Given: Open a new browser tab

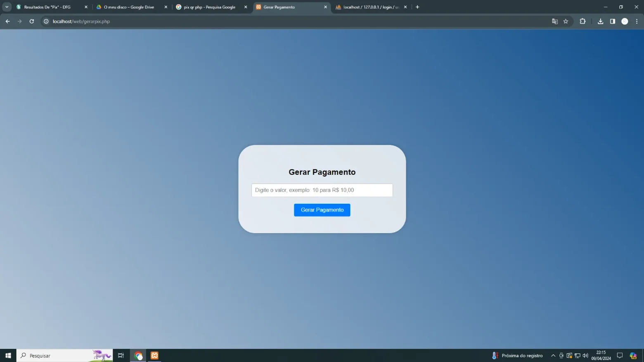Looking at the screenshot, I should pyautogui.click(x=417, y=7).
